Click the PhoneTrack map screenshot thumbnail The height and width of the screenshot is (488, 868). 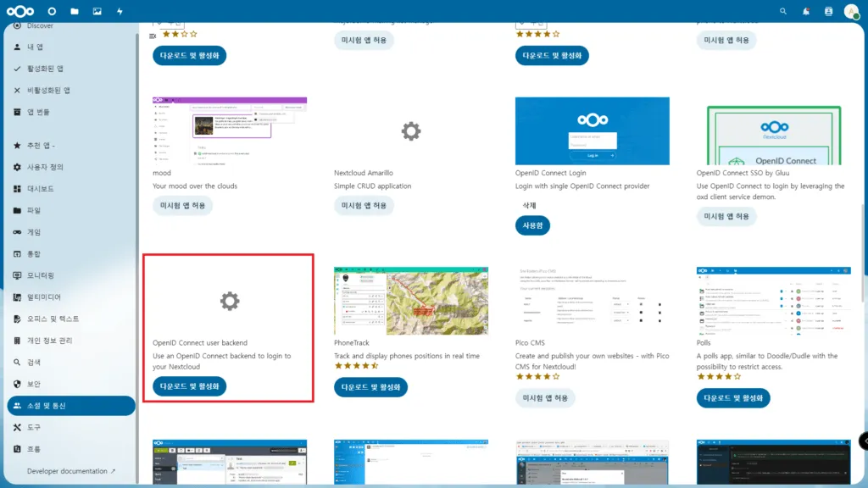click(410, 300)
